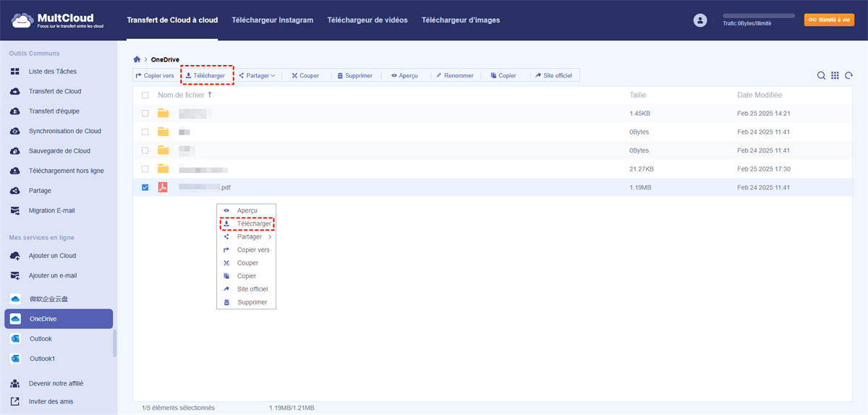
Task: Select Supprimer in the context menu
Action: (252, 302)
